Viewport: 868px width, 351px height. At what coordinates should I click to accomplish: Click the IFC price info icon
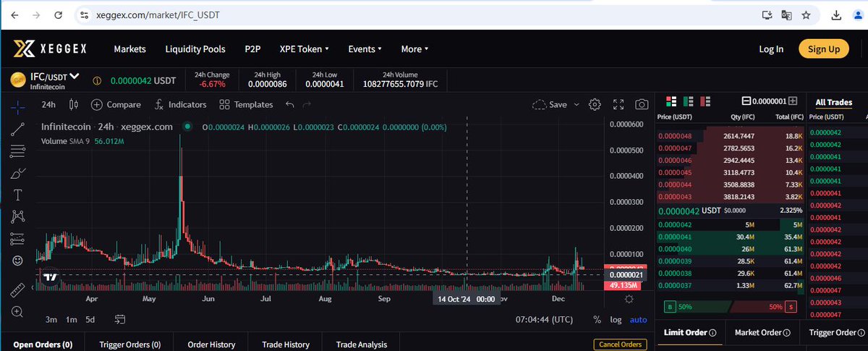(96, 80)
